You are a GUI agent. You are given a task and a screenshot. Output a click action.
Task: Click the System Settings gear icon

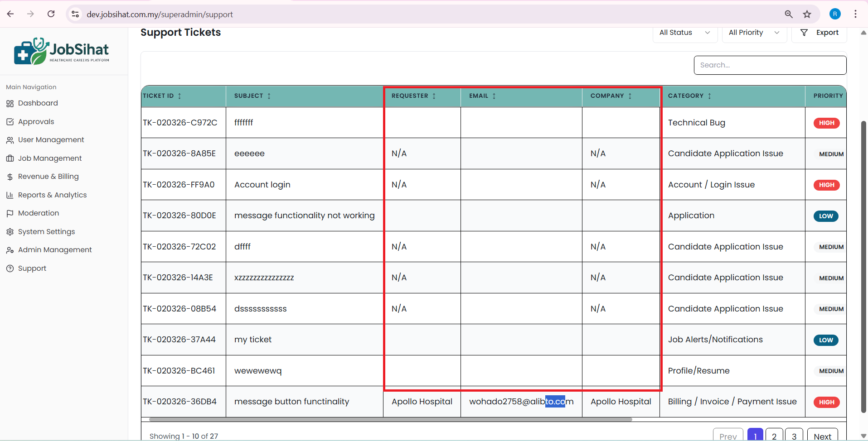tap(10, 232)
